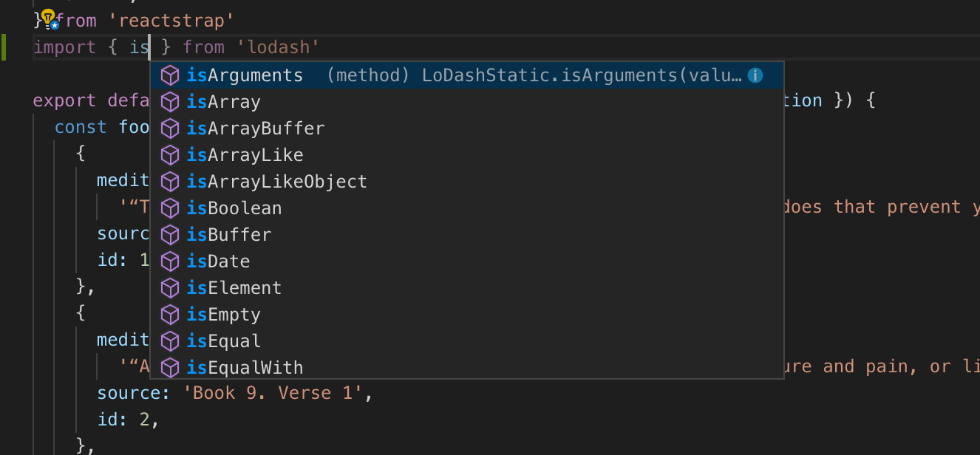Select the isArrayLike completion

244,154
